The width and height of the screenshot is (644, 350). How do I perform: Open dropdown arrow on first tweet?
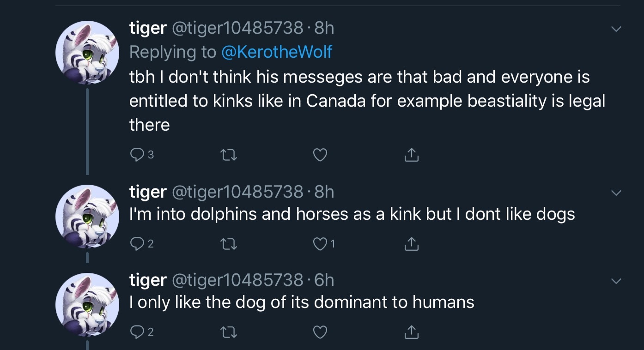[616, 29]
